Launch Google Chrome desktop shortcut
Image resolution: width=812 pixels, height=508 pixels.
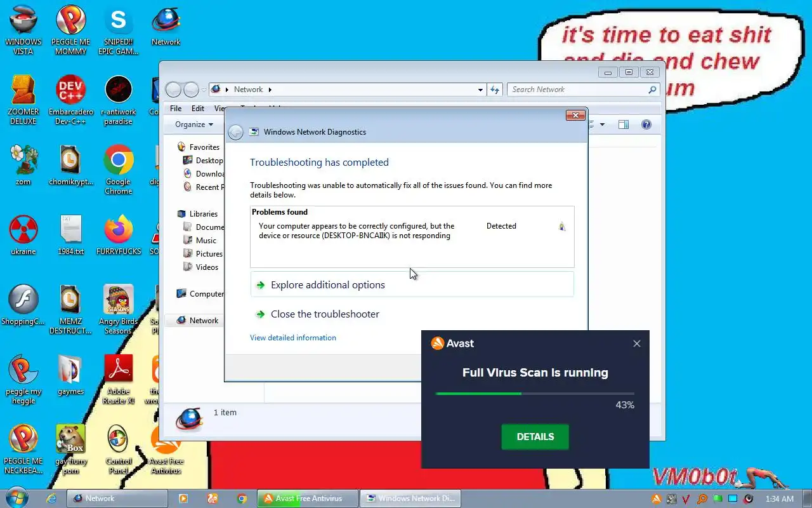[x=118, y=170]
